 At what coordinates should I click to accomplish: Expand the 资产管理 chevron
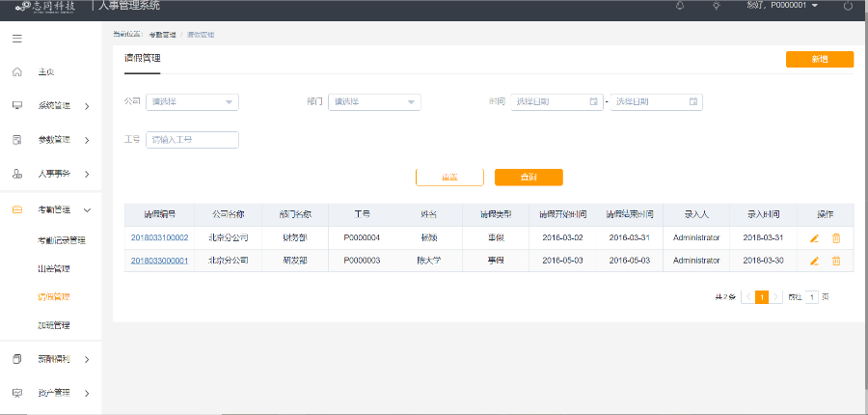pos(87,394)
